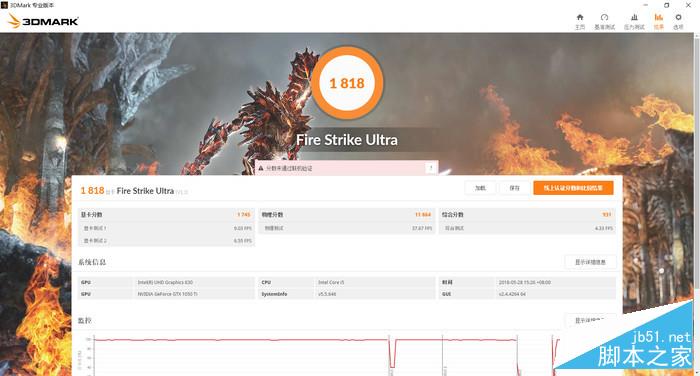Close the 3DMark window
This screenshot has height=376, width=700.
tap(688, 5)
